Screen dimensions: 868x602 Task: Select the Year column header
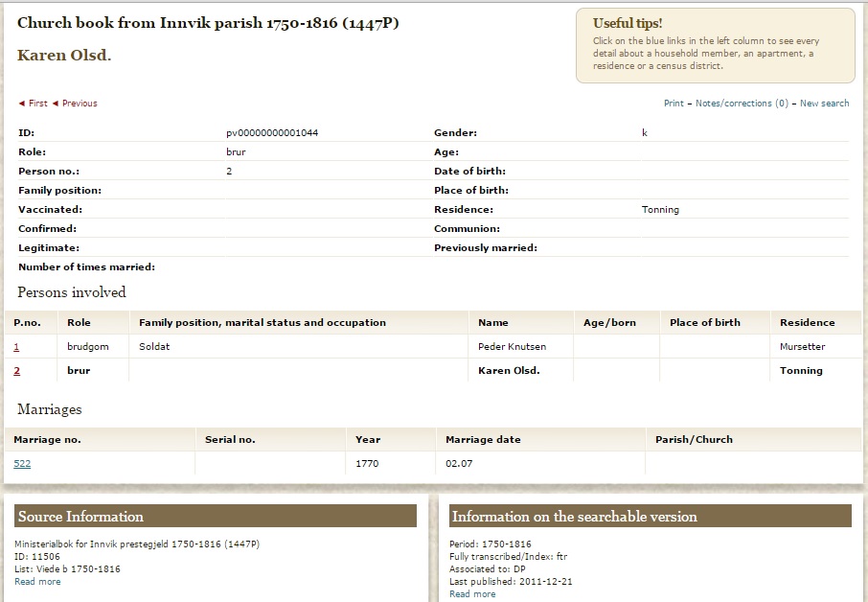click(x=368, y=439)
